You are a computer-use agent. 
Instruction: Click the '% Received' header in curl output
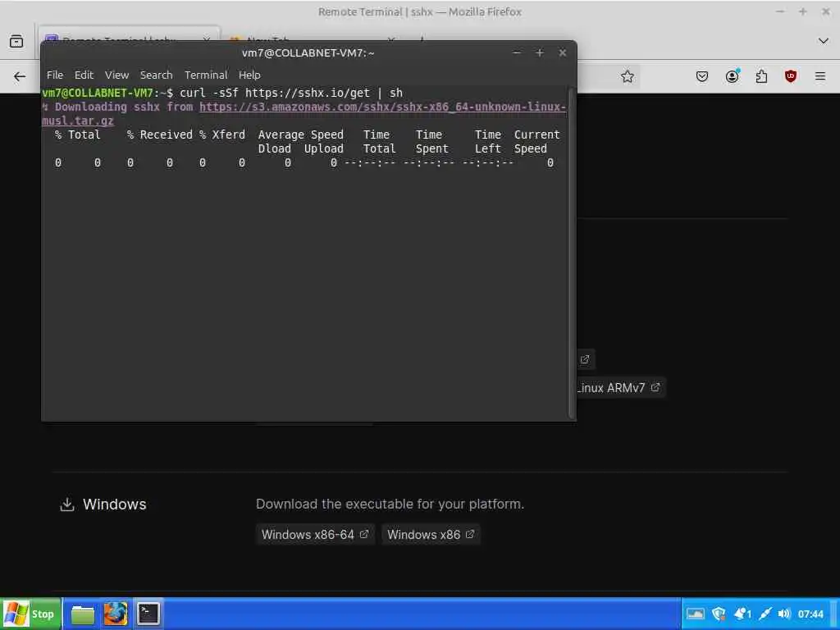160,135
